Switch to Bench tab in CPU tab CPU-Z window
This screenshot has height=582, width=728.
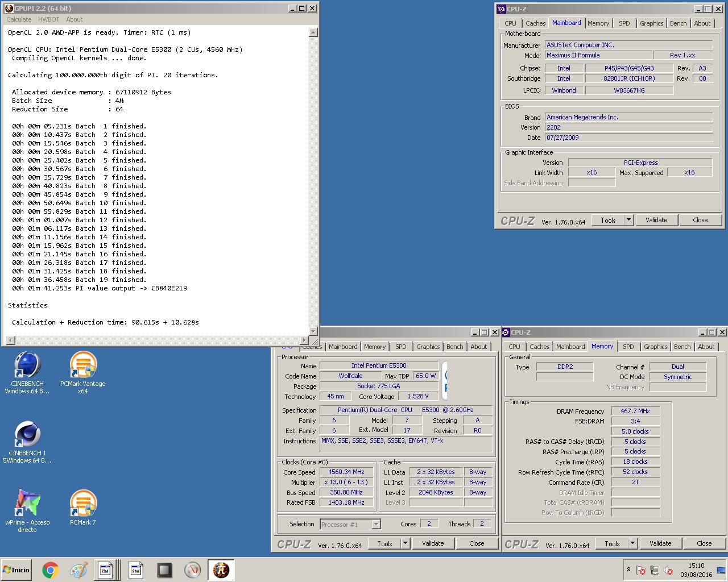tap(454, 347)
